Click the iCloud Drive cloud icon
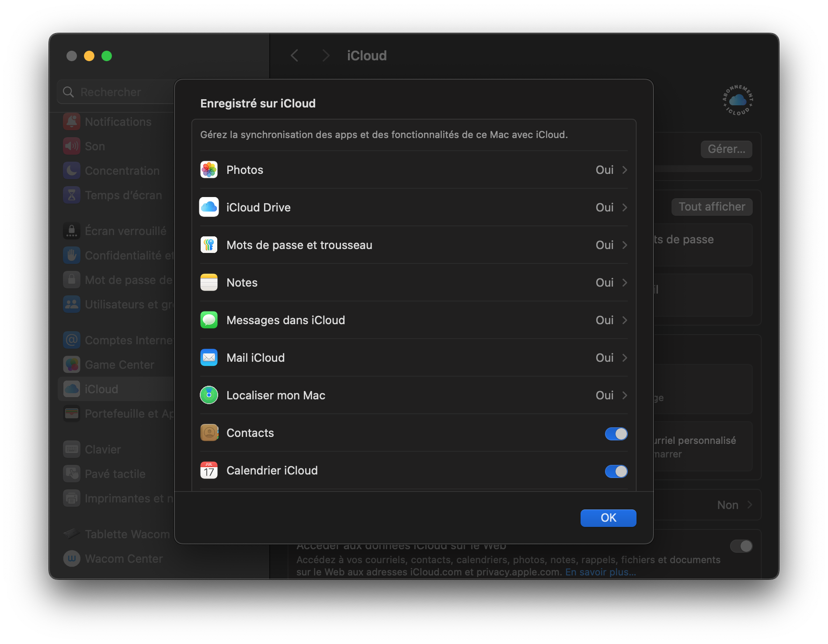The height and width of the screenshot is (644, 828). [x=209, y=208]
